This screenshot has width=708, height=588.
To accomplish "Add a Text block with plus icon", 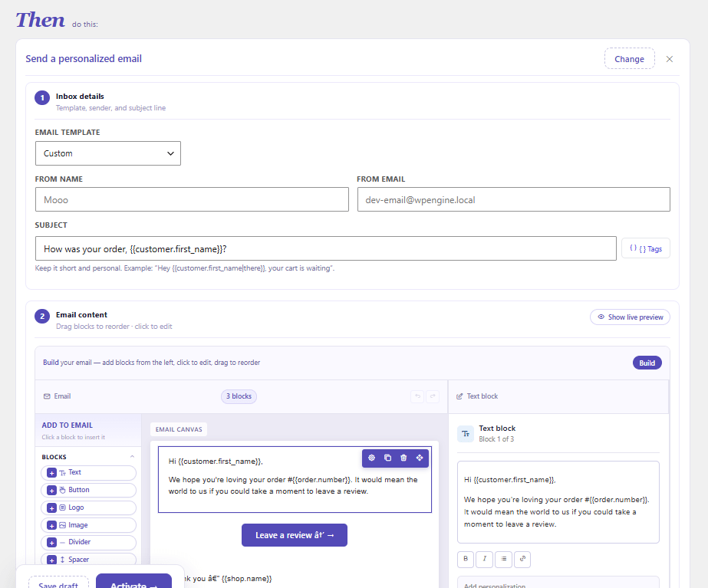I will [52, 473].
